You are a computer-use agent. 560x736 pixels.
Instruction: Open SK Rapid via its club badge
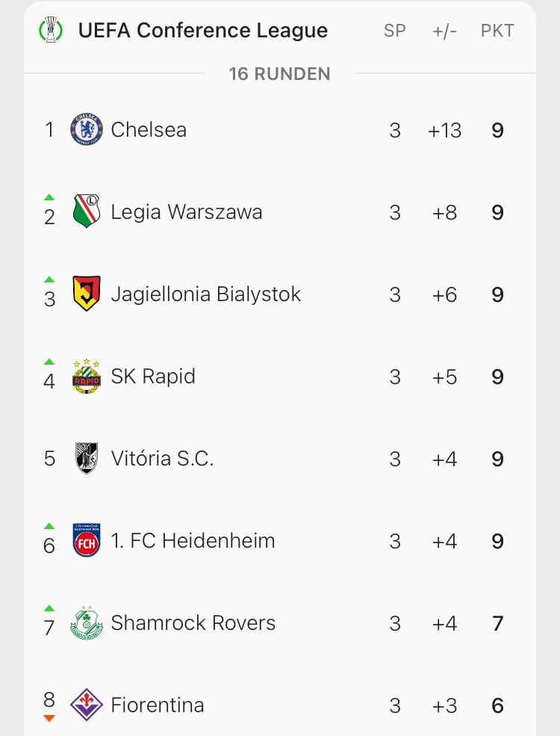(86, 377)
